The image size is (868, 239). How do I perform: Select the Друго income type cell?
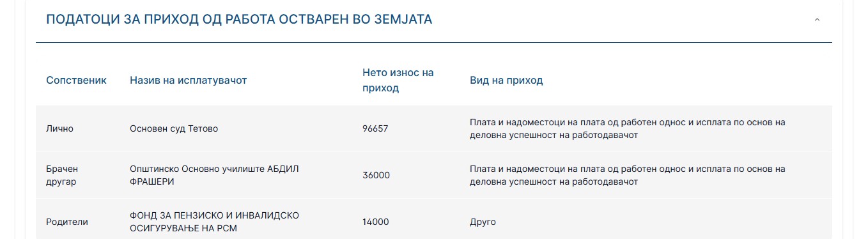pyautogui.click(x=483, y=222)
